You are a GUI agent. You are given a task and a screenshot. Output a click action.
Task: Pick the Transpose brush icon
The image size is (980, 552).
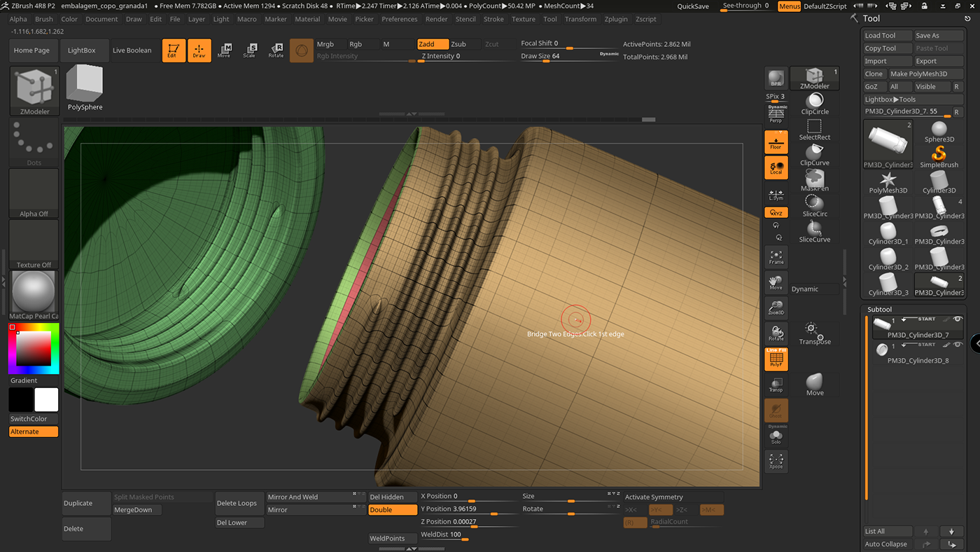(x=814, y=333)
